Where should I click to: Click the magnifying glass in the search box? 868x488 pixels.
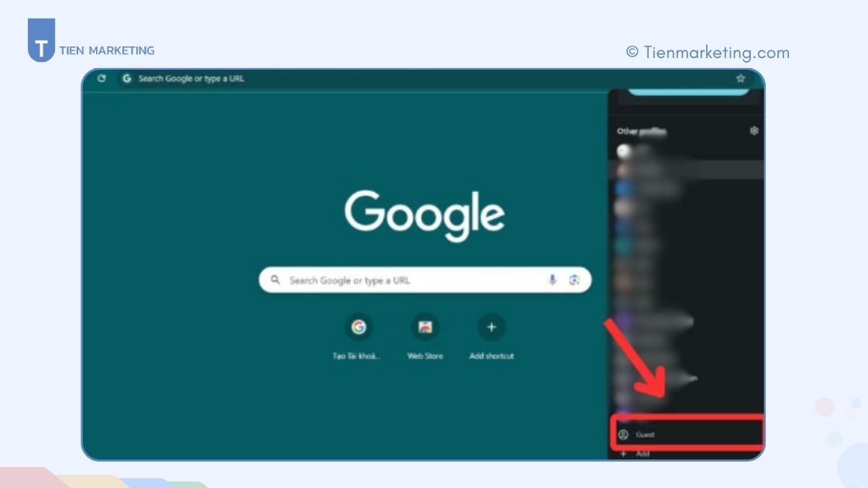coord(277,280)
